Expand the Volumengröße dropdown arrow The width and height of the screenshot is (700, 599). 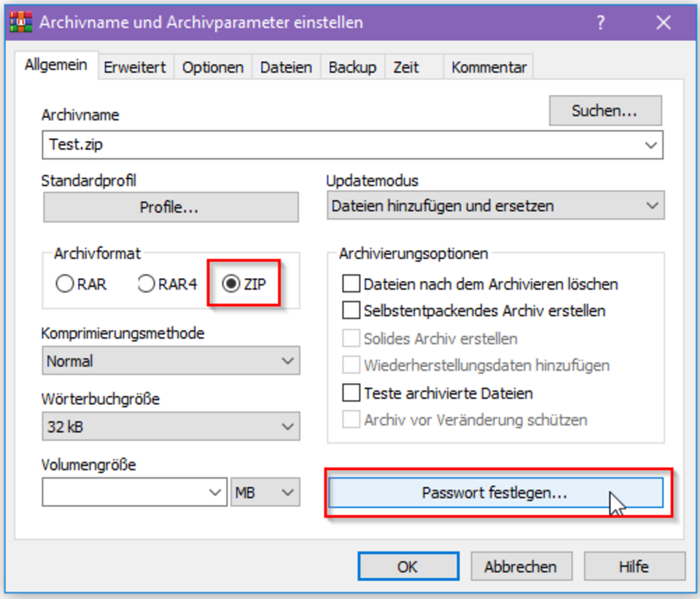(215, 492)
